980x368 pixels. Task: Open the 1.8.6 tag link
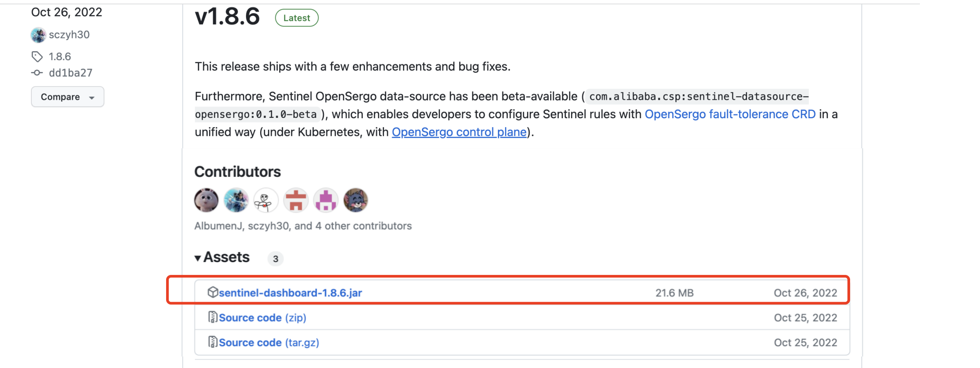click(x=60, y=56)
